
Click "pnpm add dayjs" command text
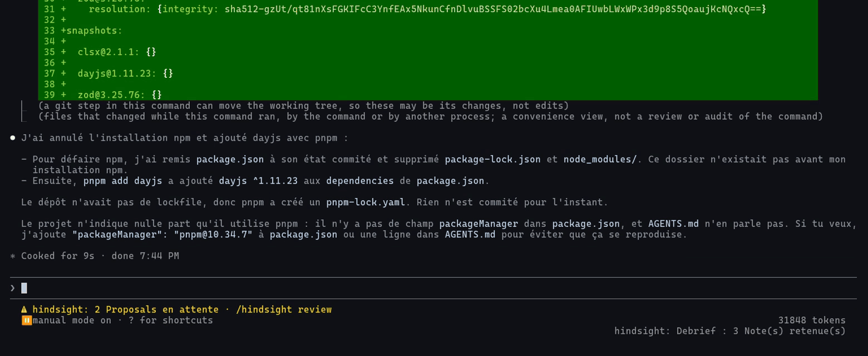[x=122, y=181]
